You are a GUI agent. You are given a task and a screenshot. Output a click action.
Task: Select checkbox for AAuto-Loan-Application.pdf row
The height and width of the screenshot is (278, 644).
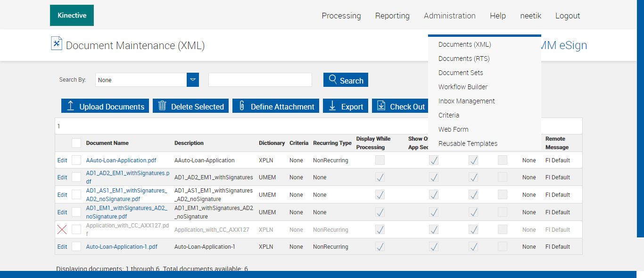point(76,160)
